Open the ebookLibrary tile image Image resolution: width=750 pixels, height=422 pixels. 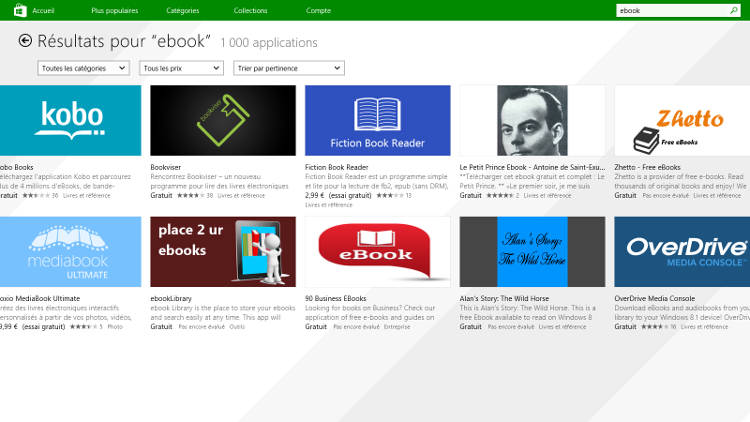223,252
